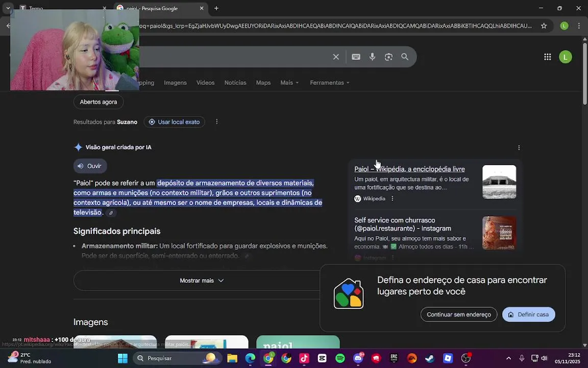Viewport: 588px width, 368px height.
Task: Open Microsoft Edge from taskbar
Action: 250,358
